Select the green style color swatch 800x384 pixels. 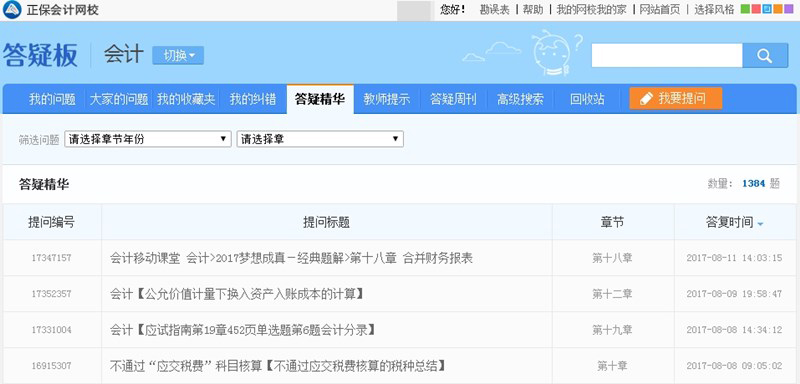pyautogui.click(x=745, y=9)
